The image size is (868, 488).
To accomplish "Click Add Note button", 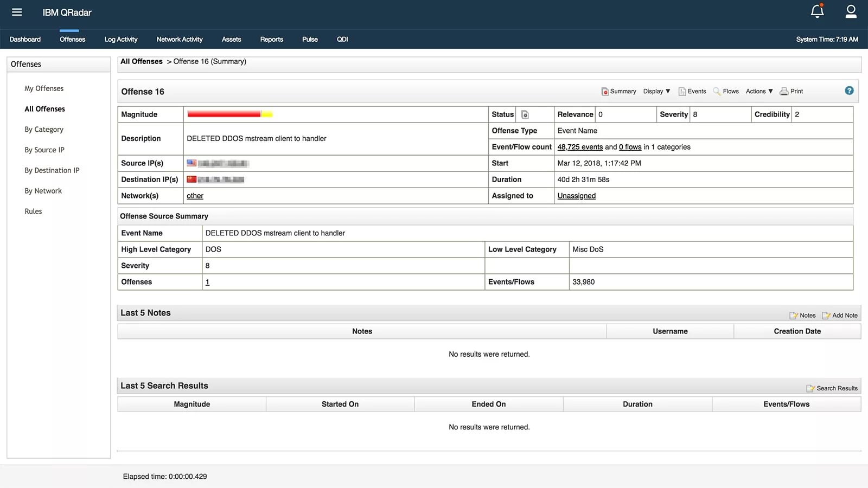I will pos(840,315).
